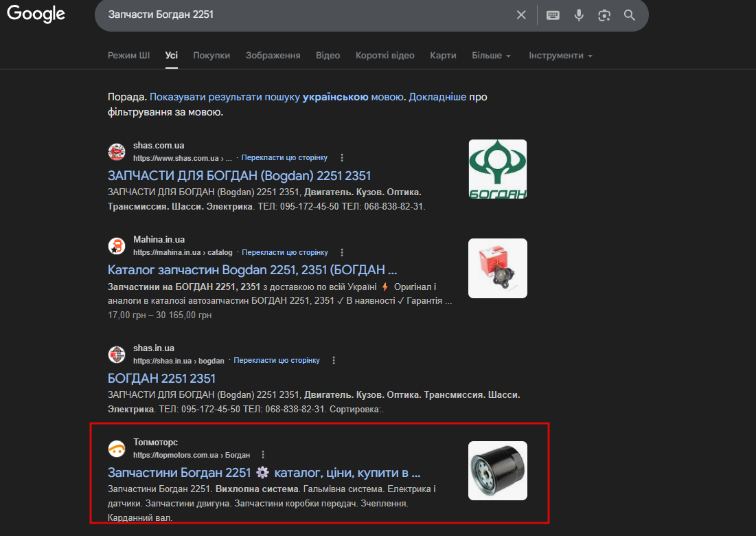Open search by image camera icon

pos(604,15)
